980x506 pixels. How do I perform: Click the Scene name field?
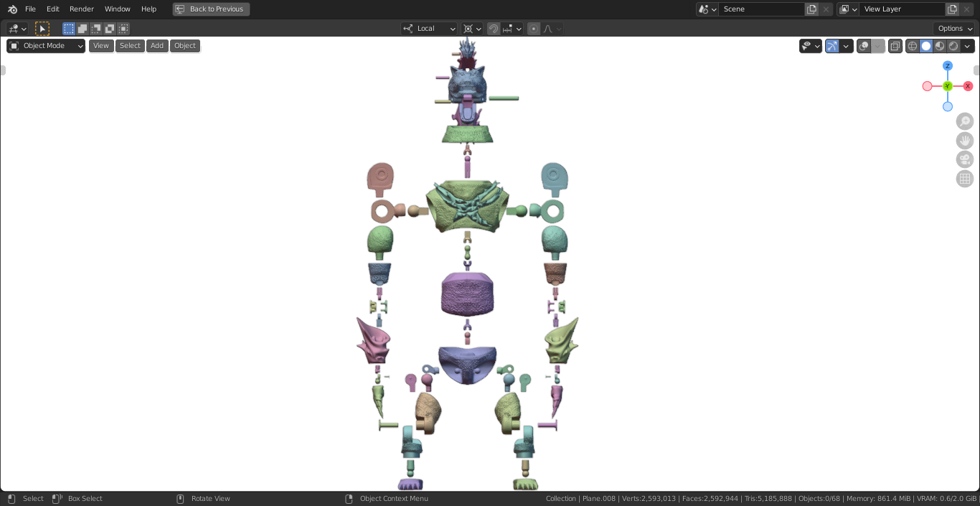[760, 9]
